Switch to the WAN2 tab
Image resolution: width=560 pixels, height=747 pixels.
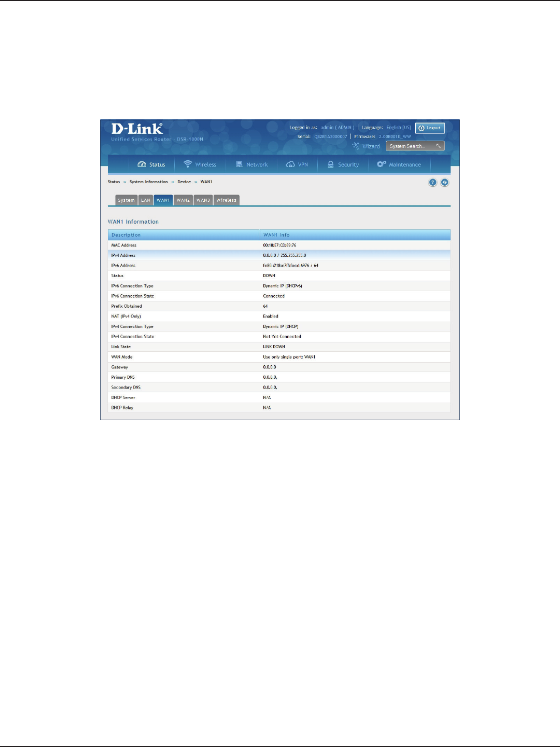[183, 200]
